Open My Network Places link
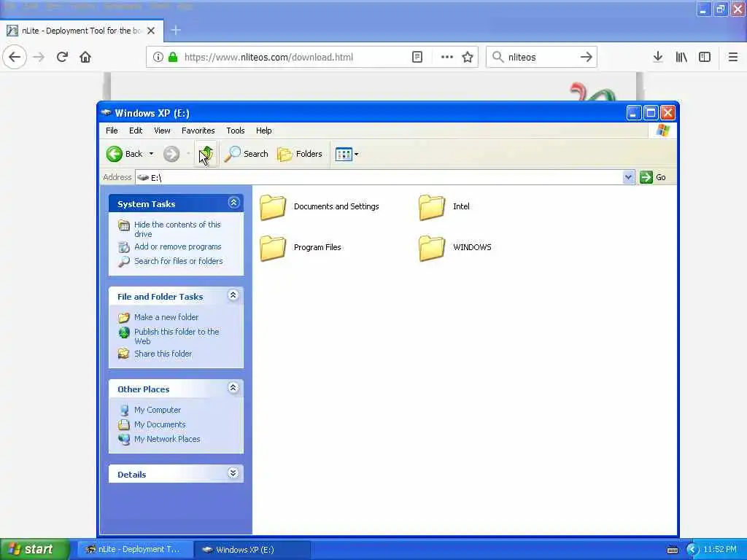 point(167,439)
